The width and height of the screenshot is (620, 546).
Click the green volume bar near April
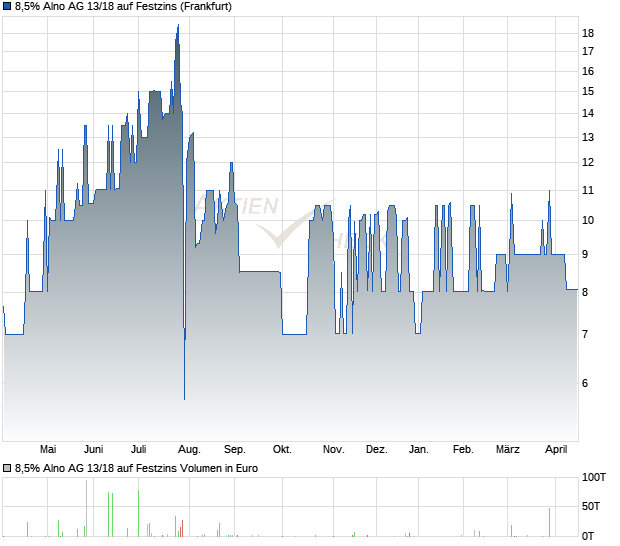coord(549,522)
